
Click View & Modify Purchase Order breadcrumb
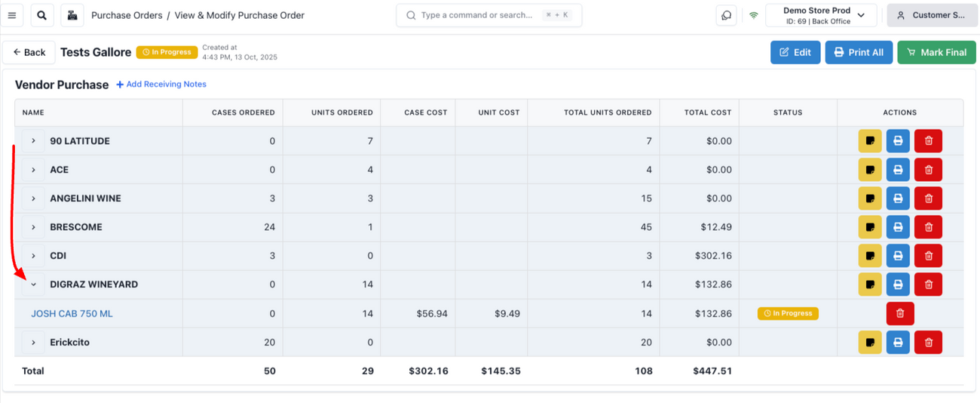pyautogui.click(x=240, y=15)
